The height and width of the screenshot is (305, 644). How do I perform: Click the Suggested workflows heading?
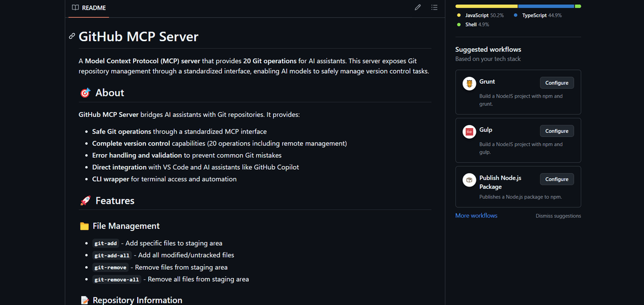pos(488,49)
